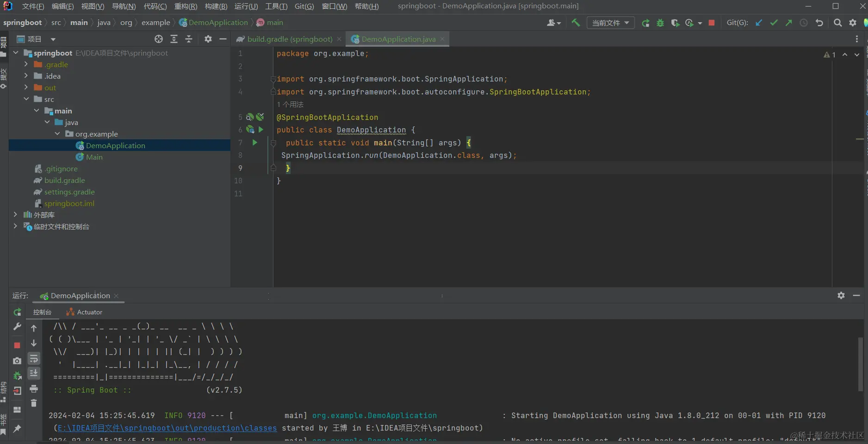Select settings.gradle in the project tree

click(69, 192)
